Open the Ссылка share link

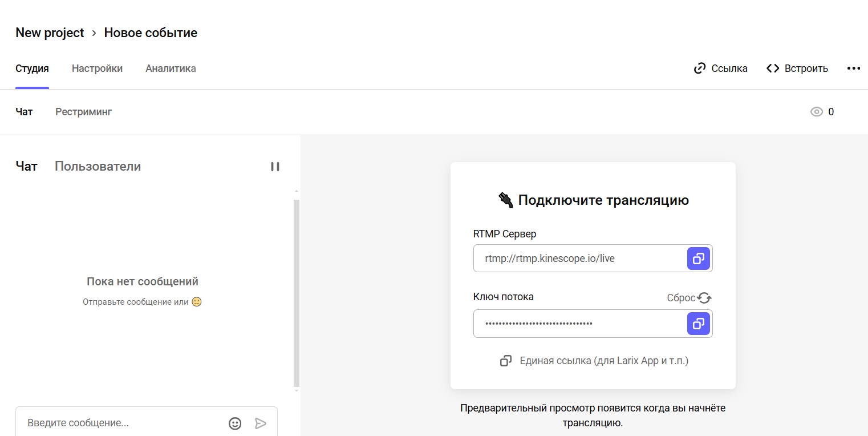tap(720, 68)
